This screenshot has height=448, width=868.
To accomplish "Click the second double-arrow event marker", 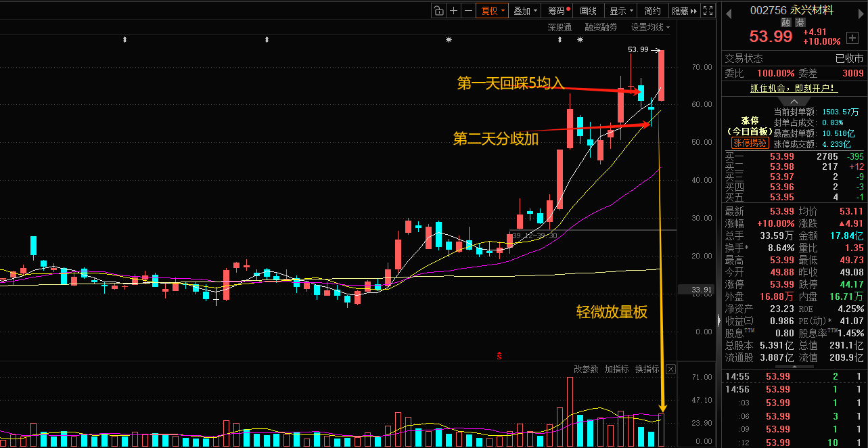I will [x=267, y=41].
